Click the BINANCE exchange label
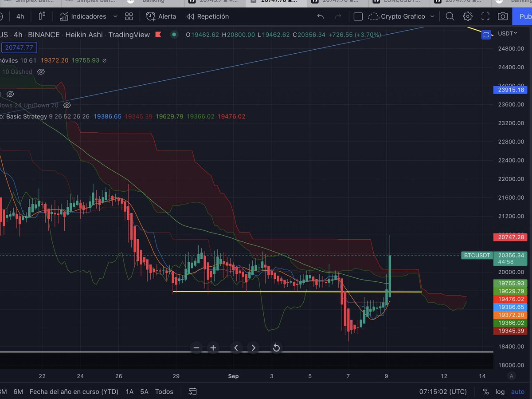The height and width of the screenshot is (399, 532). [x=43, y=35]
